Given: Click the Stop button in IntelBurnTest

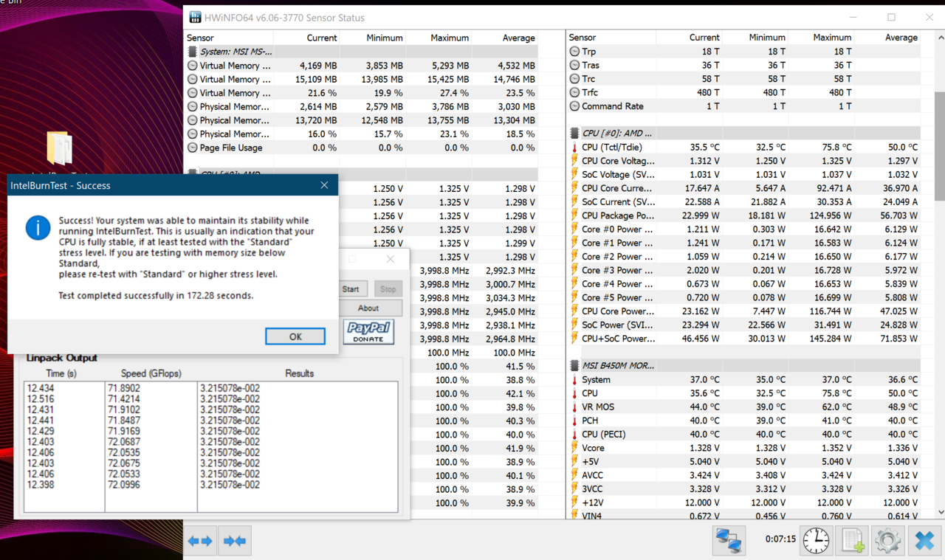Looking at the screenshot, I should [x=388, y=289].
